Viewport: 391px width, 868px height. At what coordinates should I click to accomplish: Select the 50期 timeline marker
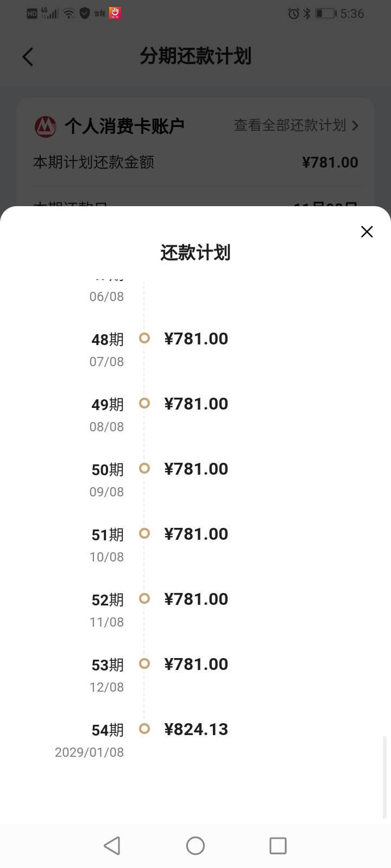point(144,469)
